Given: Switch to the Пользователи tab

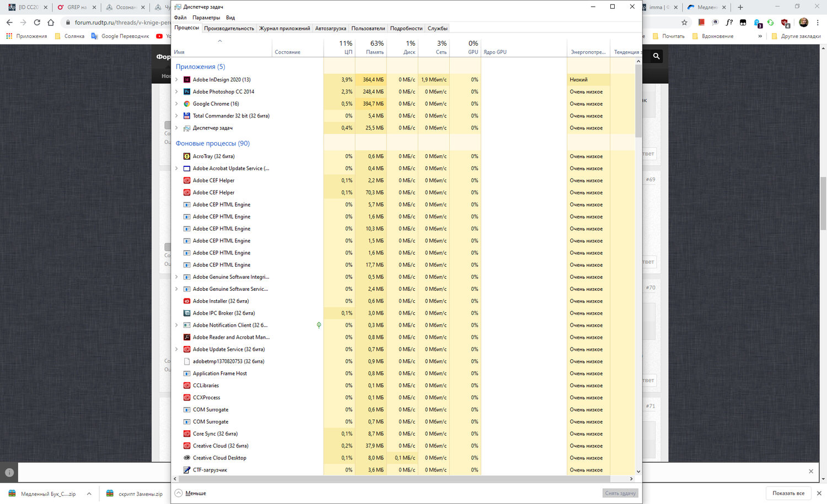Looking at the screenshot, I should click(x=368, y=29).
